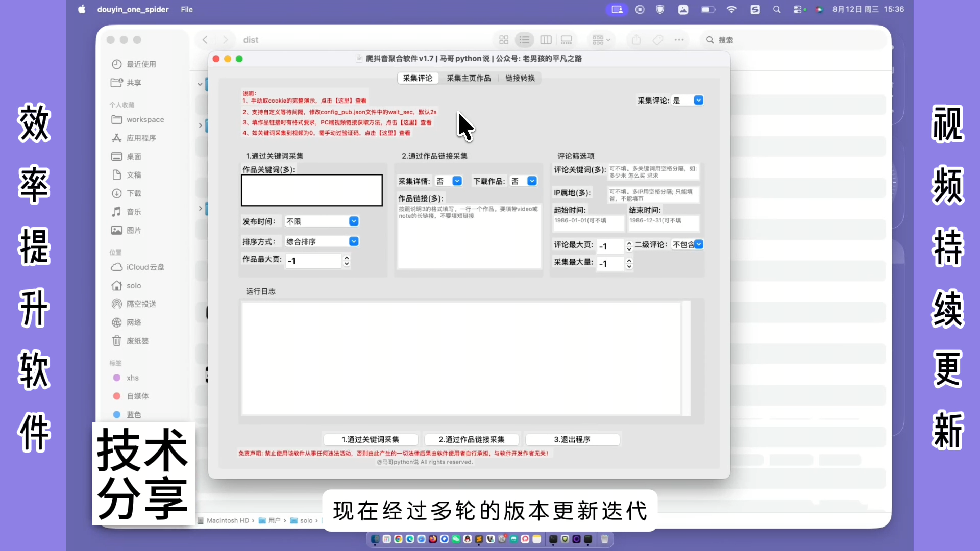The image size is (980, 551).
Task: Click the cookie demo 【这里】 link in note 1
Action: 344,101
